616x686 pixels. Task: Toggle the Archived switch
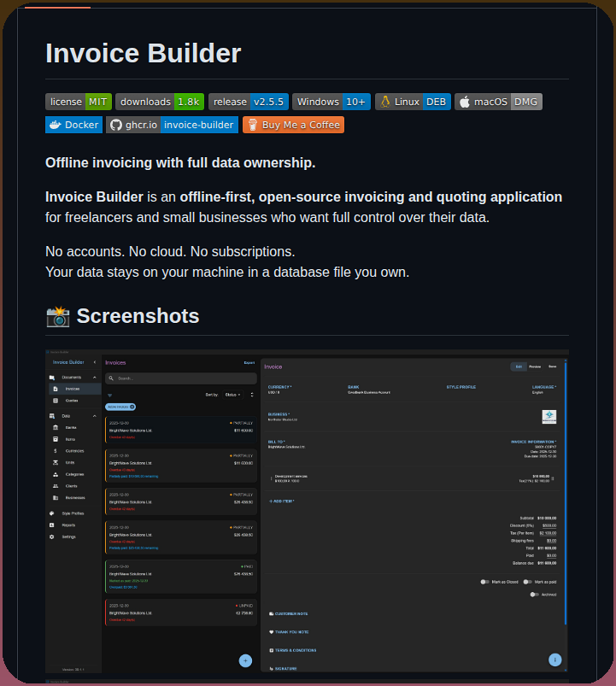point(534,595)
